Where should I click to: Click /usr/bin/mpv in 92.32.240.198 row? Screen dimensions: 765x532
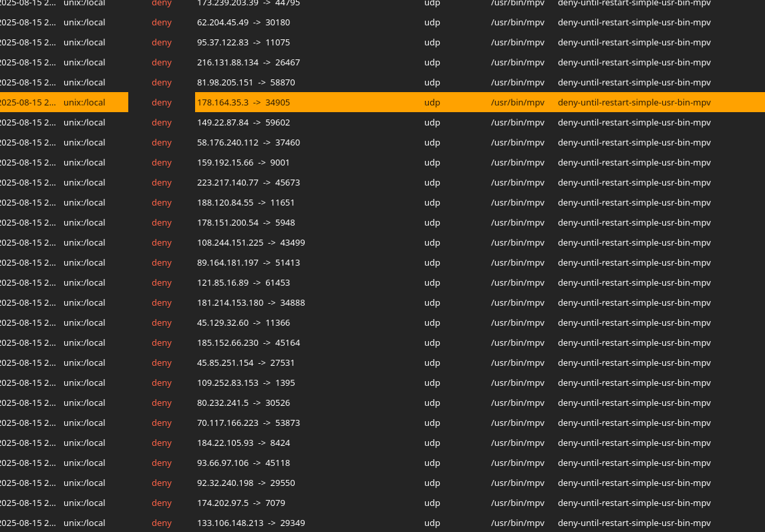[x=518, y=482]
